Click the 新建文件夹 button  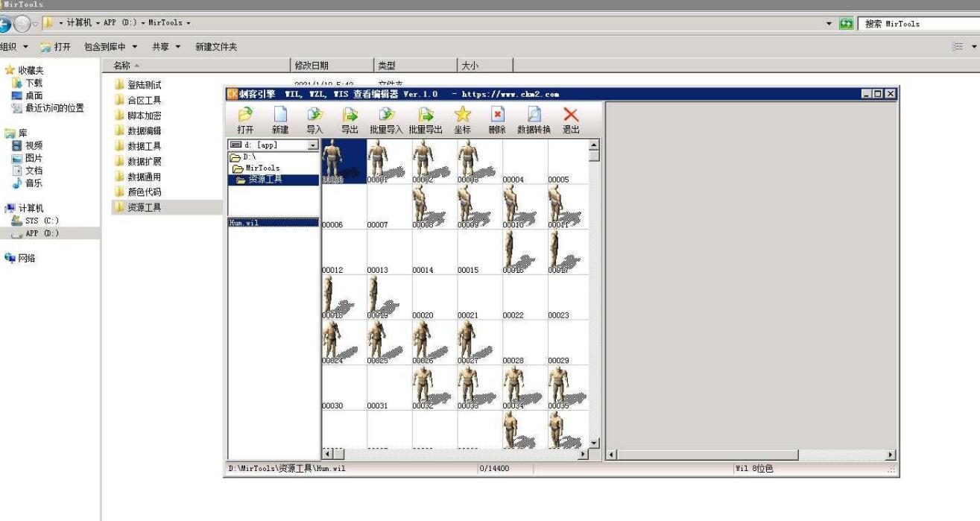click(x=216, y=47)
